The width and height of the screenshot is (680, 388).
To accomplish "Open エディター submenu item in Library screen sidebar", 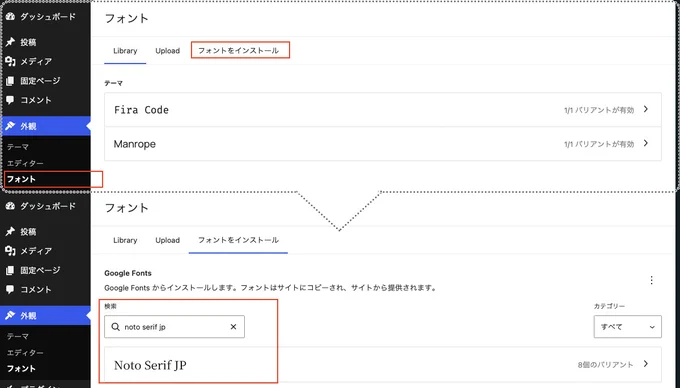I will tap(25, 163).
